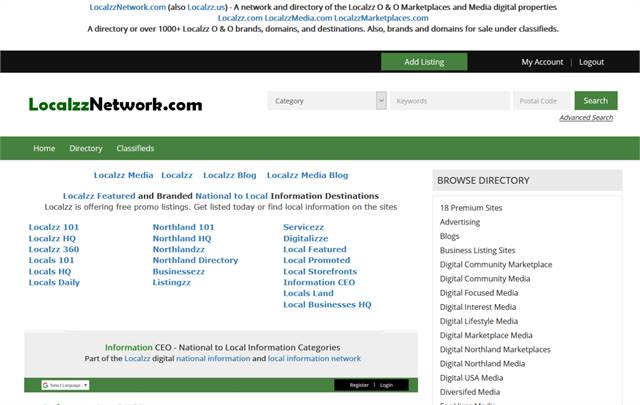Browse Digital Marketplace Media category

[x=486, y=335]
